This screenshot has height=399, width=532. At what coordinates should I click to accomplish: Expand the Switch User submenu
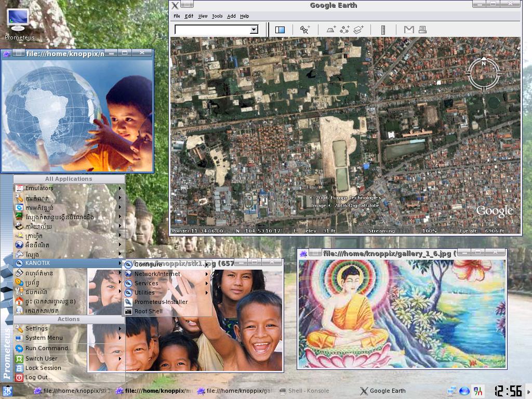69,358
